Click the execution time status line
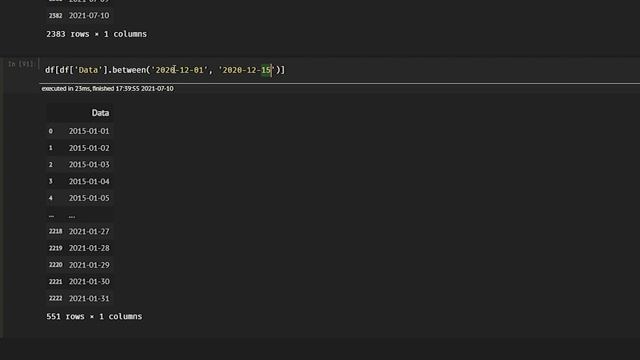 pos(107,89)
